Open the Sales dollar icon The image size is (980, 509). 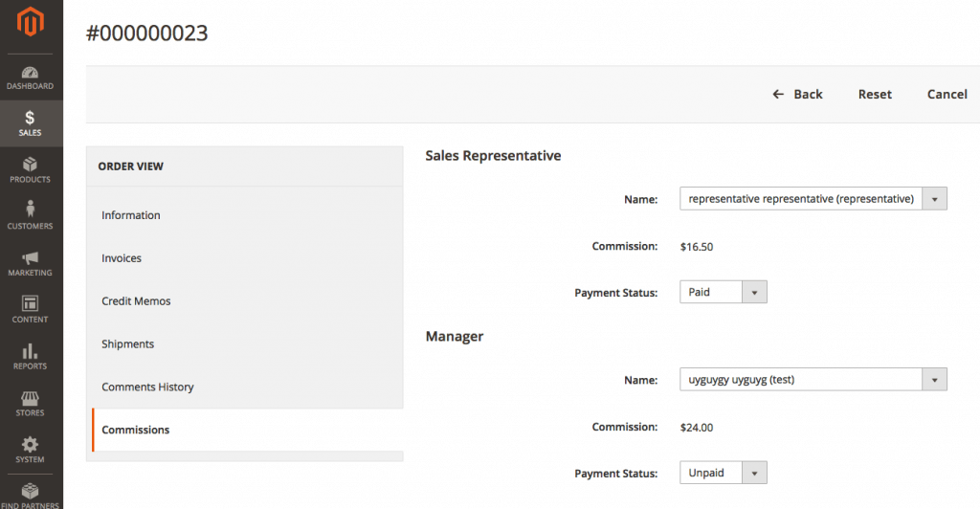tap(31, 118)
